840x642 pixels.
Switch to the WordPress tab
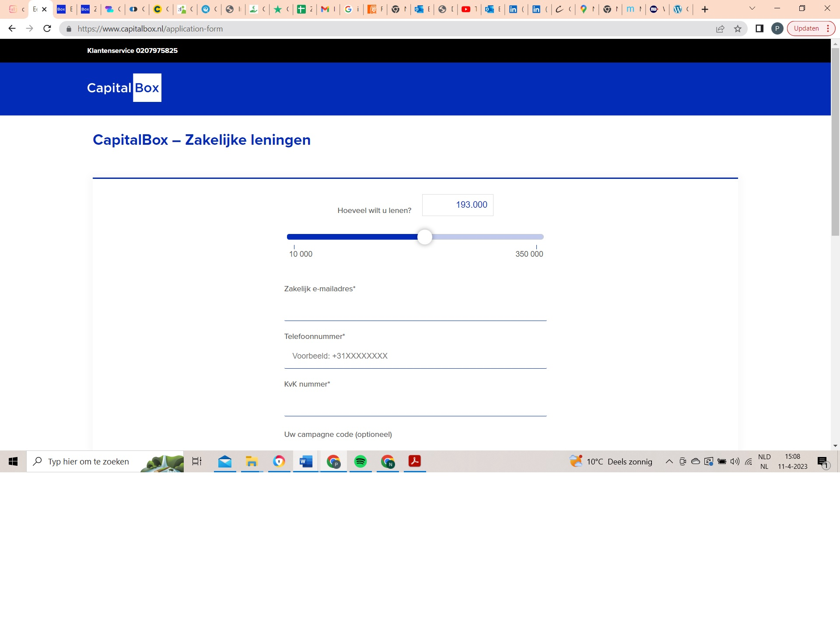[x=681, y=9]
